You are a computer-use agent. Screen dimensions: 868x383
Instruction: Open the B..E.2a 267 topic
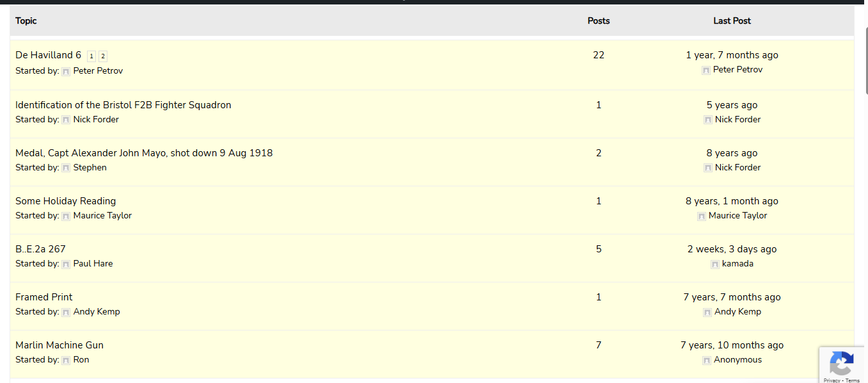(x=40, y=249)
